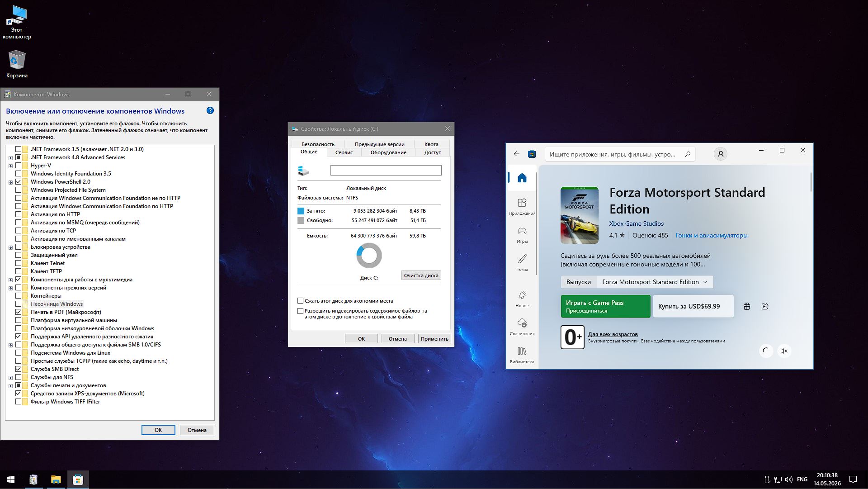Click the share icon for Forza
The image size is (868, 489).
tap(765, 306)
